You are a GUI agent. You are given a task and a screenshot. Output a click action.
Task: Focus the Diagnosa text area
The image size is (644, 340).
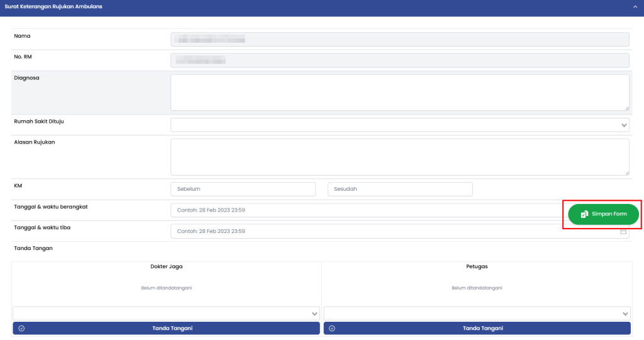(399, 92)
